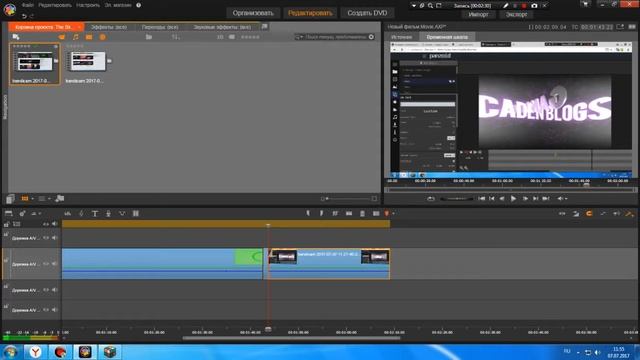Select the Звуковые эффекты library tab
This screenshot has width=640, height=360.
pyautogui.click(x=222, y=27)
